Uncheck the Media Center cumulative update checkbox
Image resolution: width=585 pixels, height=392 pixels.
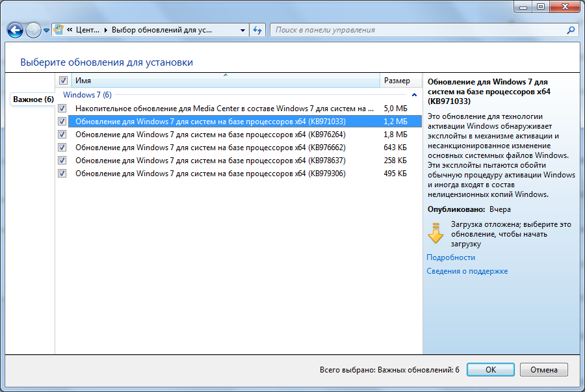click(62, 109)
